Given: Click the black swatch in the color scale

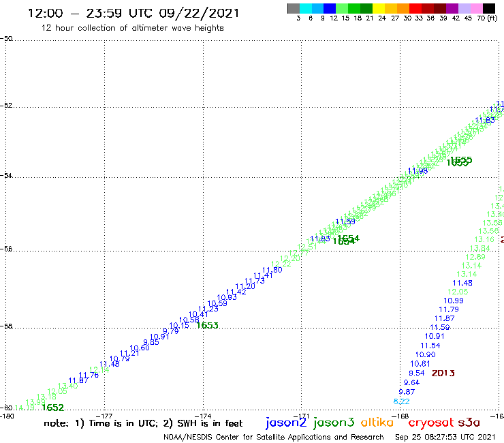Looking at the screenshot, I should [488, 8].
